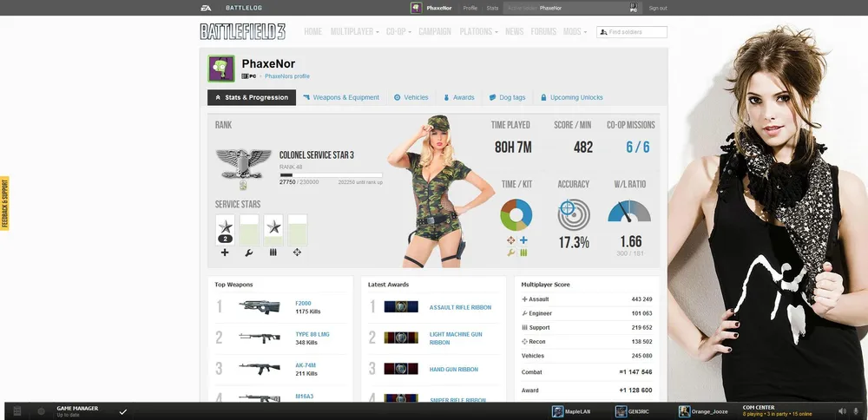Image resolution: width=868 pixels, height=420 pixels.
Task: Switch to Weapons & Equipment tab
Action: point(341,97)
